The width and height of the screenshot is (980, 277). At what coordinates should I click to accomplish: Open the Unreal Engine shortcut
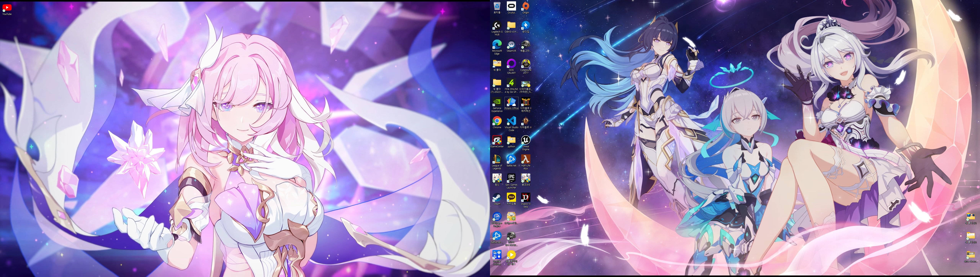pos(525,140)
